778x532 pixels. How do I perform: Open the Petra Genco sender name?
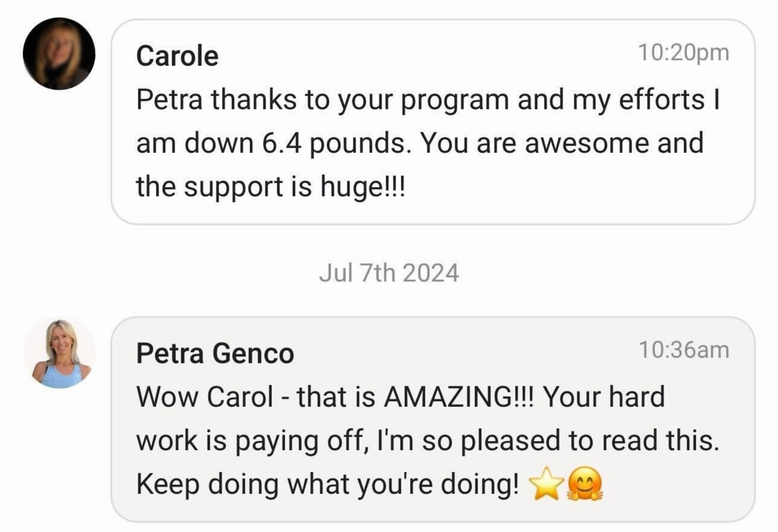pos(215,353)
